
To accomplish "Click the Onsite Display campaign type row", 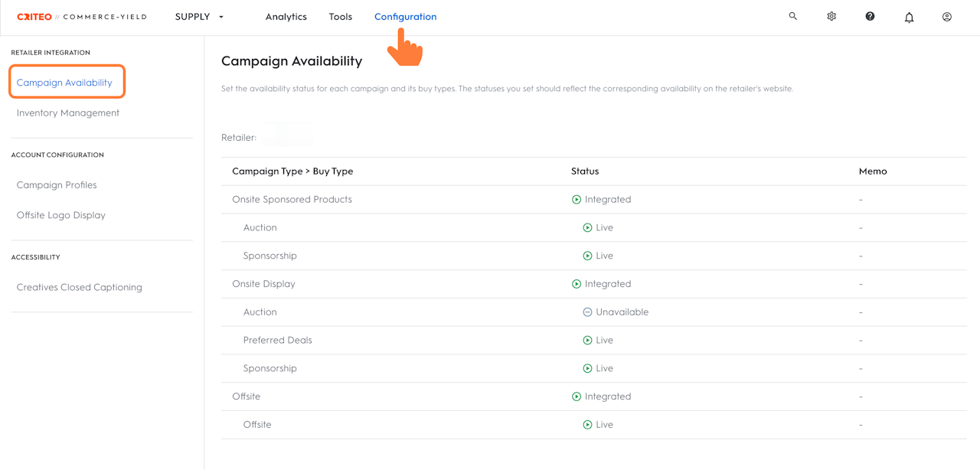I will 263,284.
